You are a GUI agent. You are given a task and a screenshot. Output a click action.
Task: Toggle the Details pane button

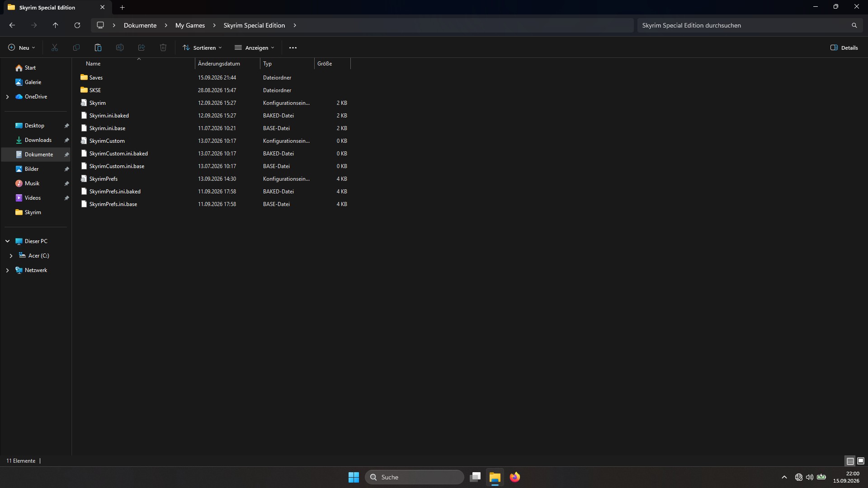844,47
